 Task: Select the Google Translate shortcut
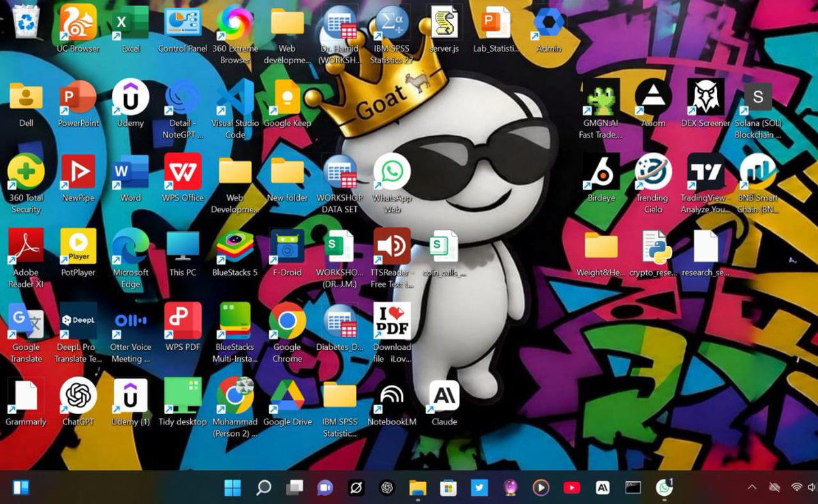26,321
